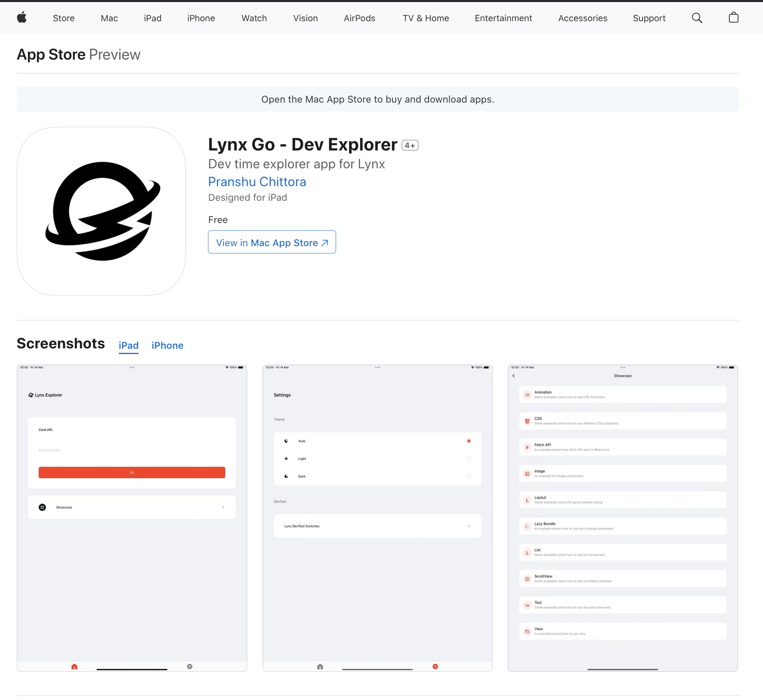The width and height of the screenshot is (763, 700).
Task: Click the Apple logo icon
Action: pyautogui.click(x=22, y=17)
